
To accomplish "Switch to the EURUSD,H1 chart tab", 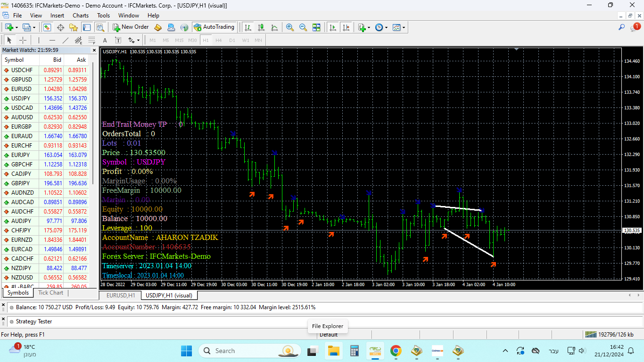I will 121,296.
